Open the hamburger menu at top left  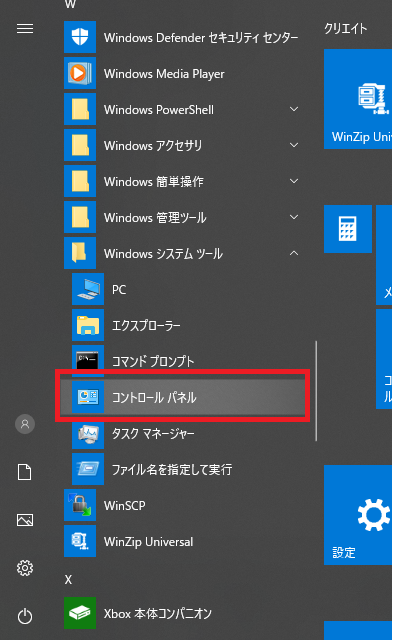click(25, 29)
